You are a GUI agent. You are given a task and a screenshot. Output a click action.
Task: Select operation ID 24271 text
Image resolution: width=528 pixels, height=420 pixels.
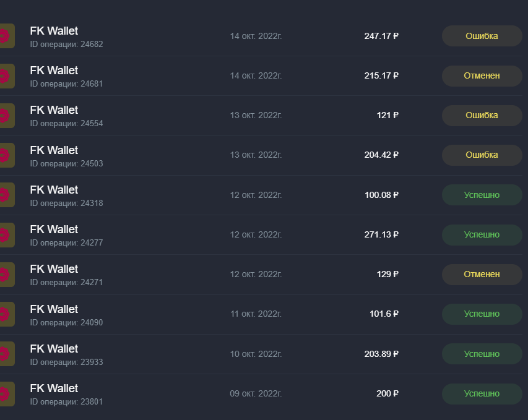pos(66,282)
